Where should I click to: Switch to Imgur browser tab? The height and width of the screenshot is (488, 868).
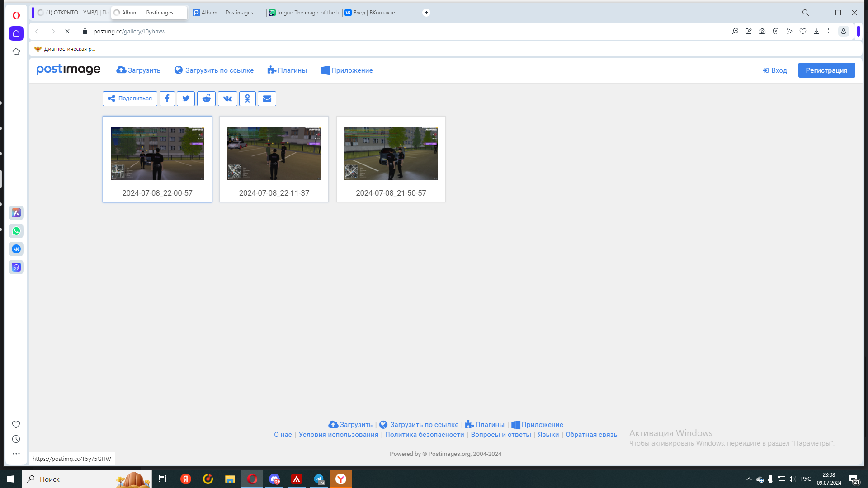pyautogui.click(x=304, y=13)
